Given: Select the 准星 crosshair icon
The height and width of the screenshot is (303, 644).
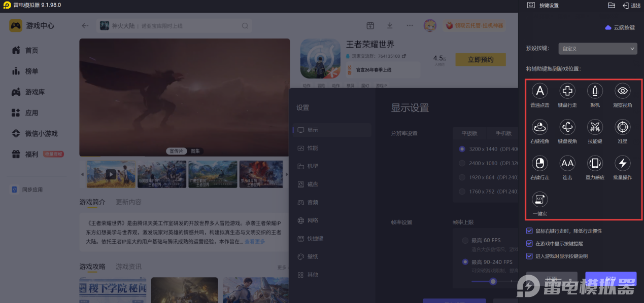Looking at the screenshot, I should click(x=623, y=127).
